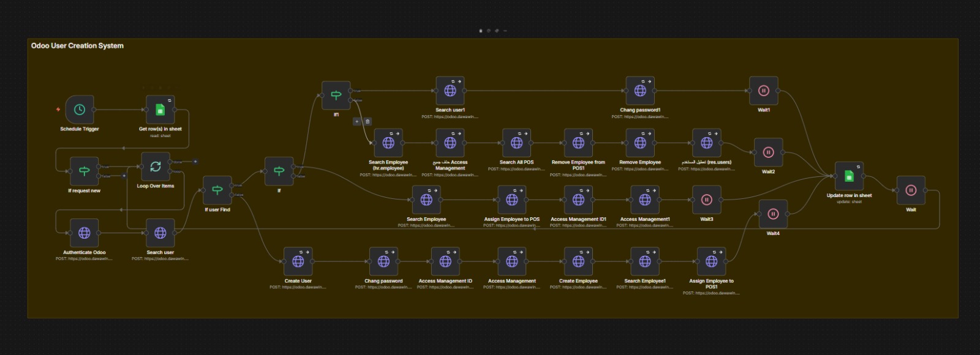Click the 'read: sheet' subtitle text
The image size is (980, 355).
click(160, 136)
